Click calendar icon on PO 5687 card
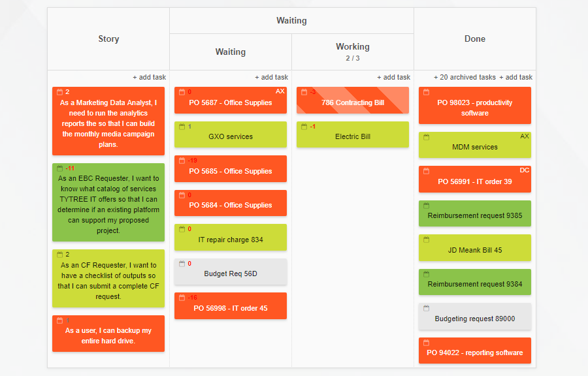Image resolution: width=588 pixels, height=376 pixels. click(x=182, y=92)
